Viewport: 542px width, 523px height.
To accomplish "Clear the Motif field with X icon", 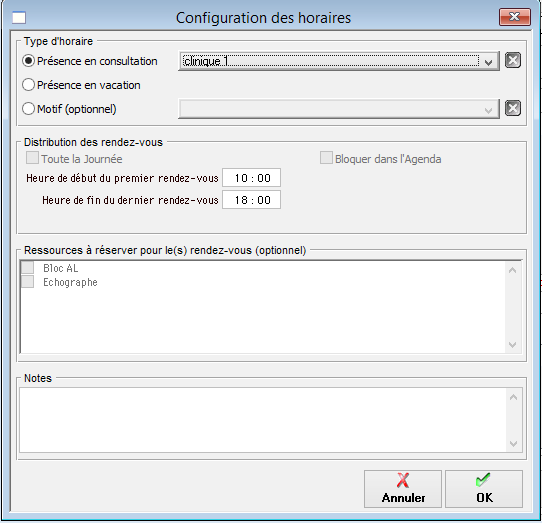I will pyautogui.click(x=513, y=108).
